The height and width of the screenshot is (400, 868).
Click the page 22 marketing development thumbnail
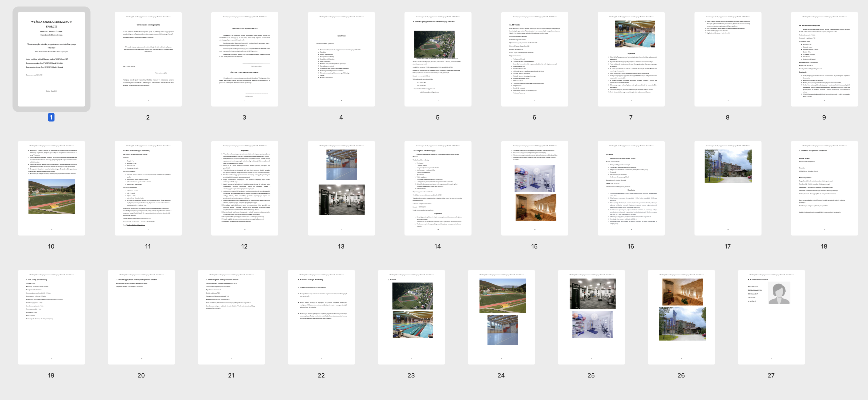tap(321, 317)
